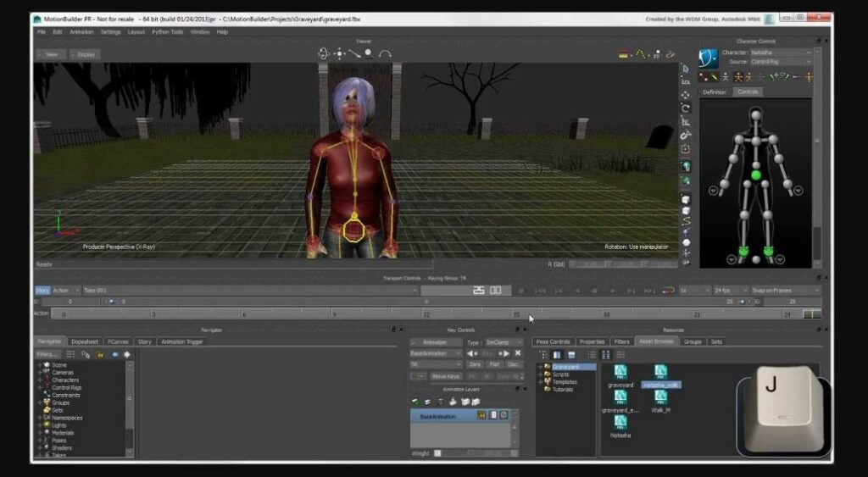Click the Display button above viewer

[86, 54]
